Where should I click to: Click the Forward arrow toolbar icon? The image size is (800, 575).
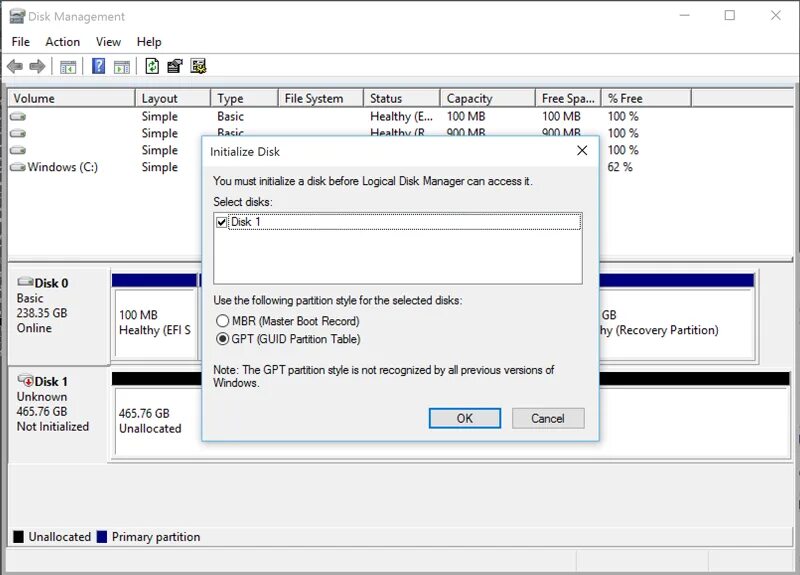point(37,66)
